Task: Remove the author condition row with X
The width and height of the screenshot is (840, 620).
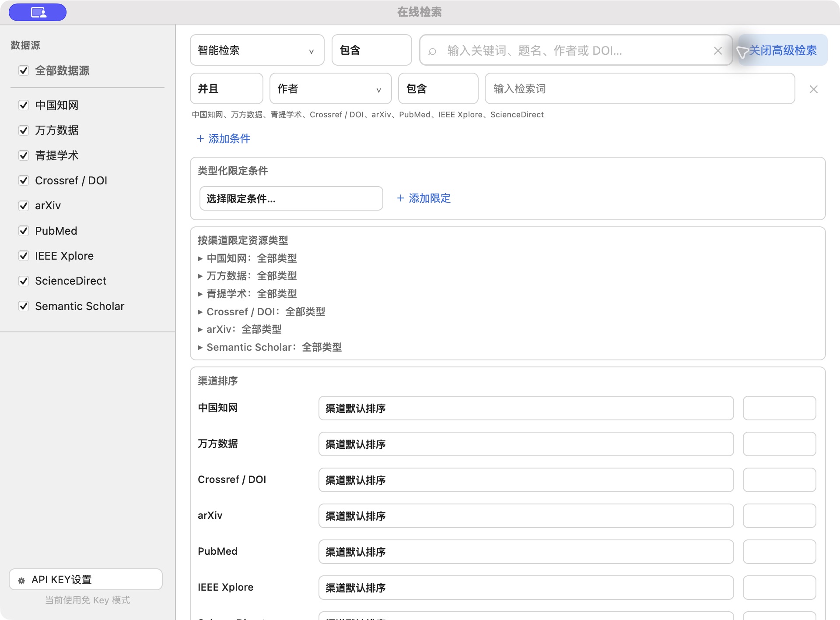Action: 814,89
